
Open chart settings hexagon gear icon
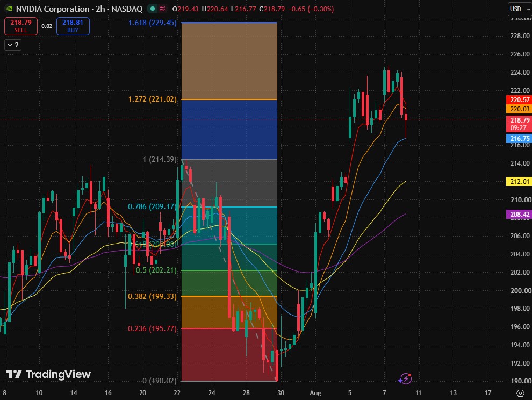coord(520,393)
